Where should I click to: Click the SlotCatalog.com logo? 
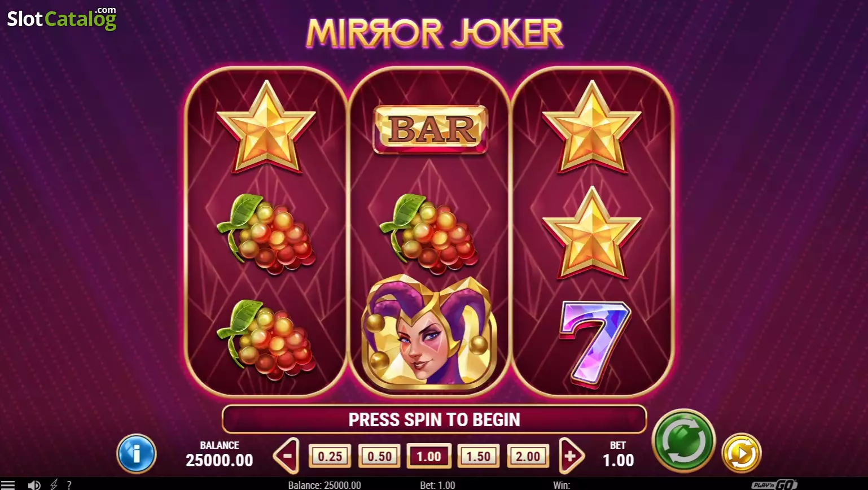pos(62,18)
